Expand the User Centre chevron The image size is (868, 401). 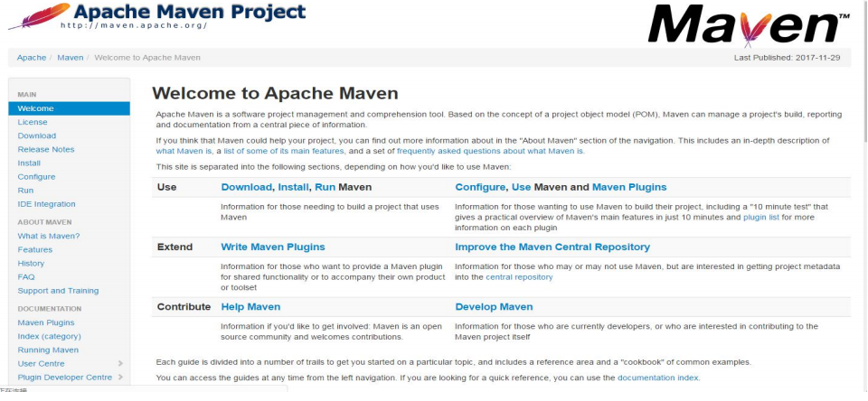click(x=120, y=363)
